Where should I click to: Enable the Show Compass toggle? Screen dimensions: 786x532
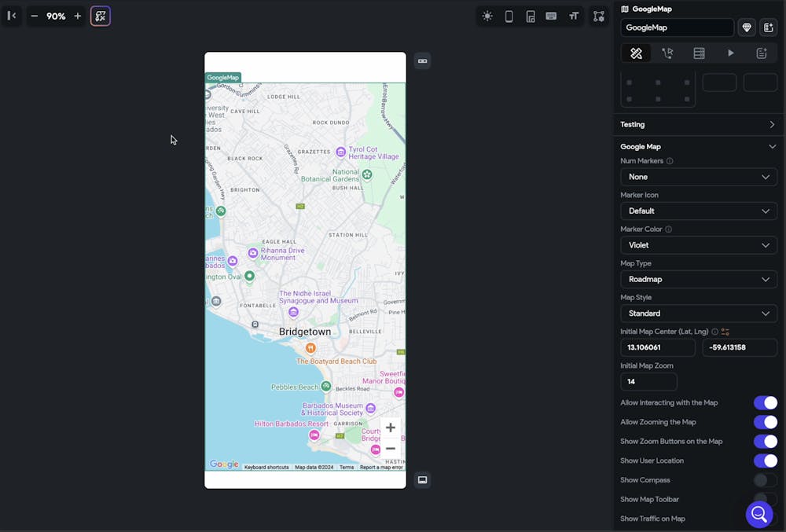pos(765,480)
